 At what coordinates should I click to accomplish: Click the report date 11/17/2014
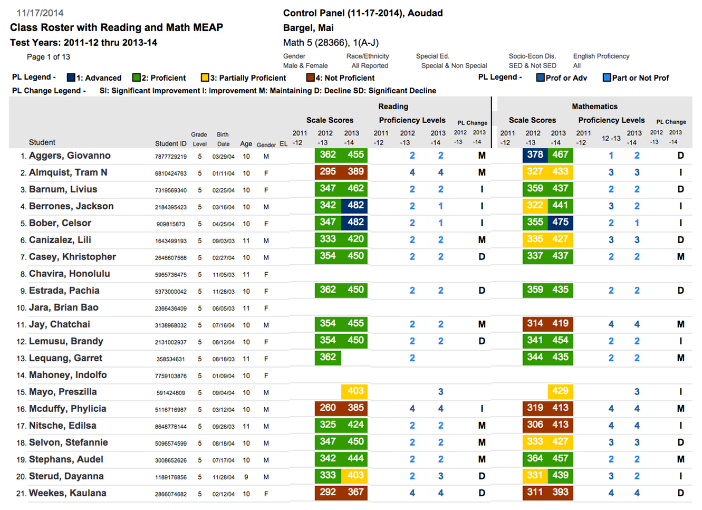(40, 13)
